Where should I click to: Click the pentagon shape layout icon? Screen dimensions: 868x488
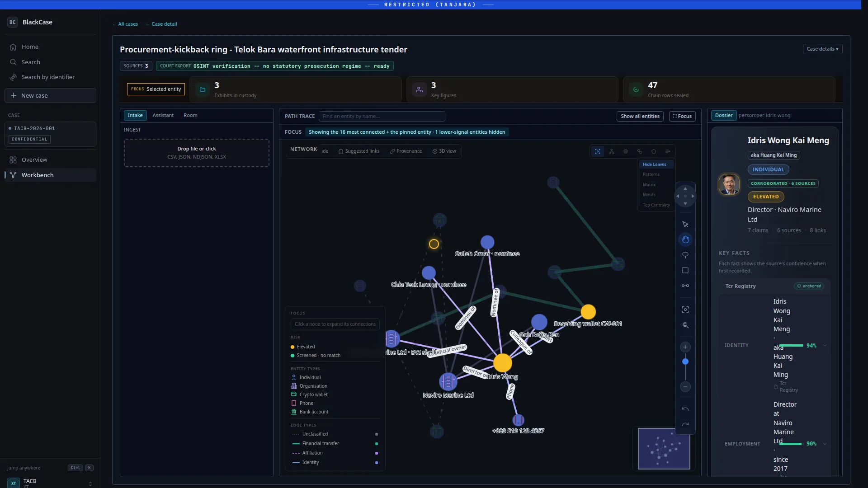(654, 151)
